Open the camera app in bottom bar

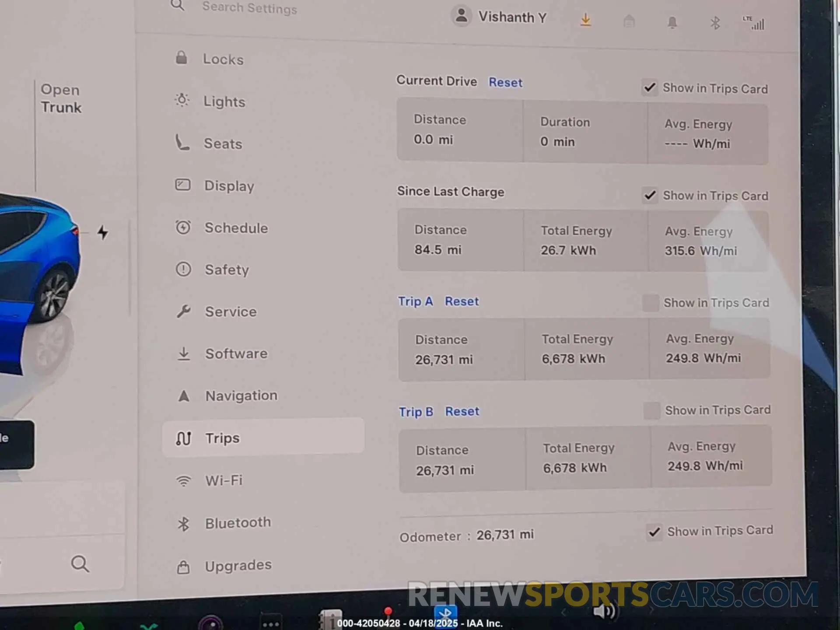(x=211, y=623)
